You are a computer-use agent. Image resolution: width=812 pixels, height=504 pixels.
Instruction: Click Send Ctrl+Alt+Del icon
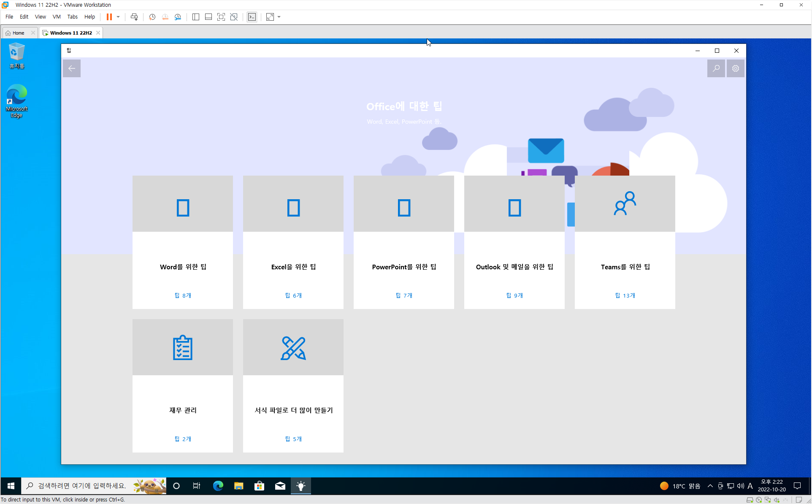[x=134, y=17]
